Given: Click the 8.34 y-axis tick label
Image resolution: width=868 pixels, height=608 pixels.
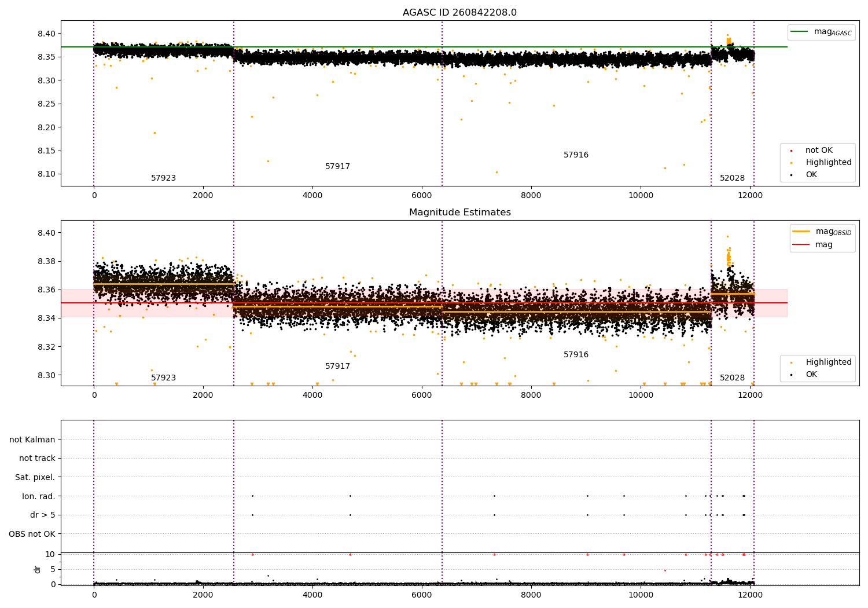Looking at the screenshot, I should point(46,318).
